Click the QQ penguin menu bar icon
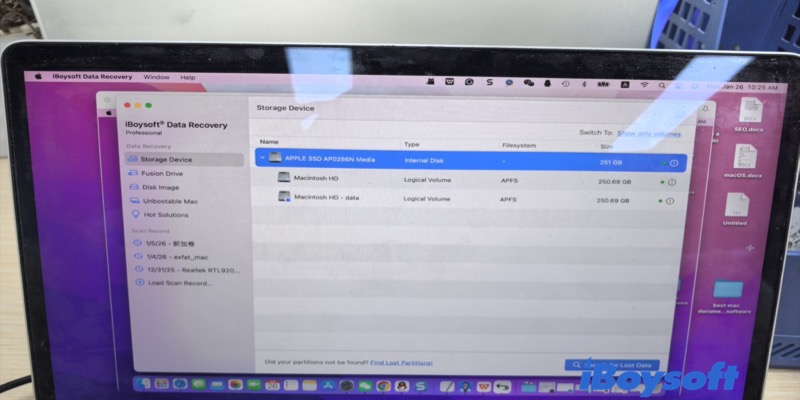This screenshot has width=800, height=400. [547, 83]
